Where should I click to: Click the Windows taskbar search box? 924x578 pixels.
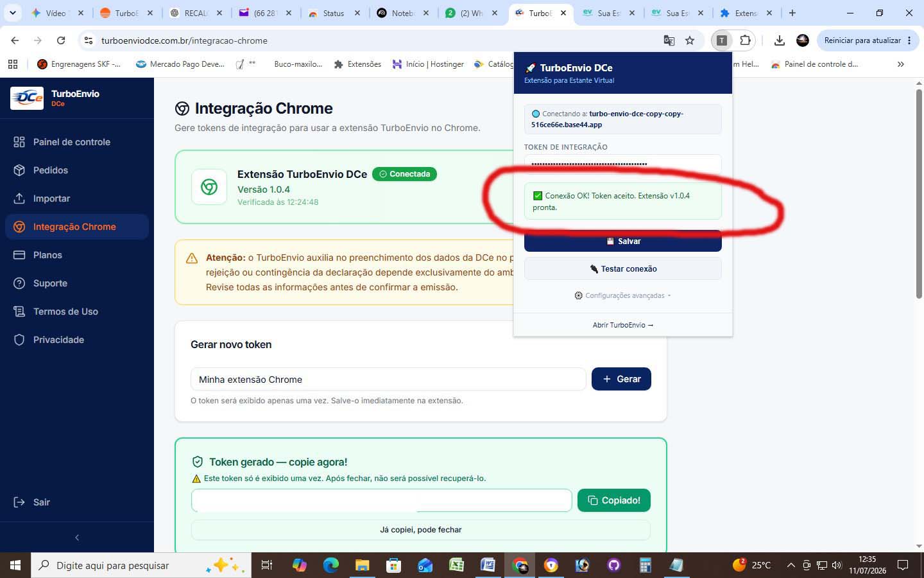(x=141, y=565)
